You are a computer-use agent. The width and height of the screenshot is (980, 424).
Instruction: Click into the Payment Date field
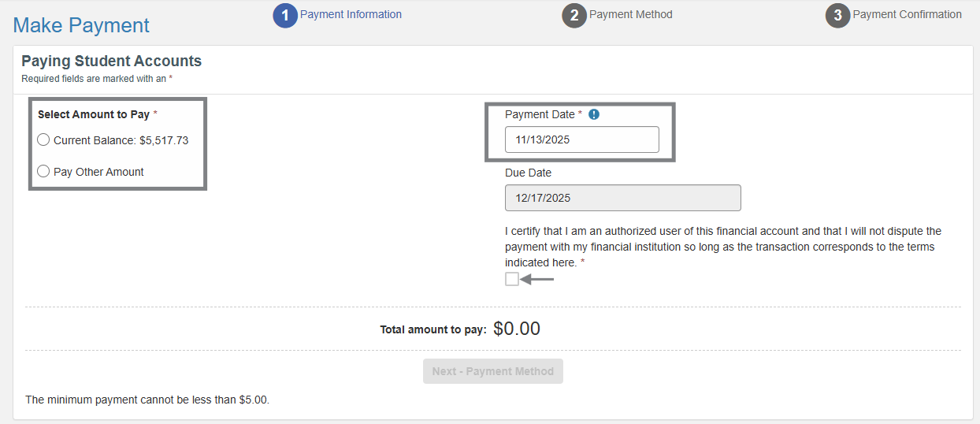(x=581, y=139)
